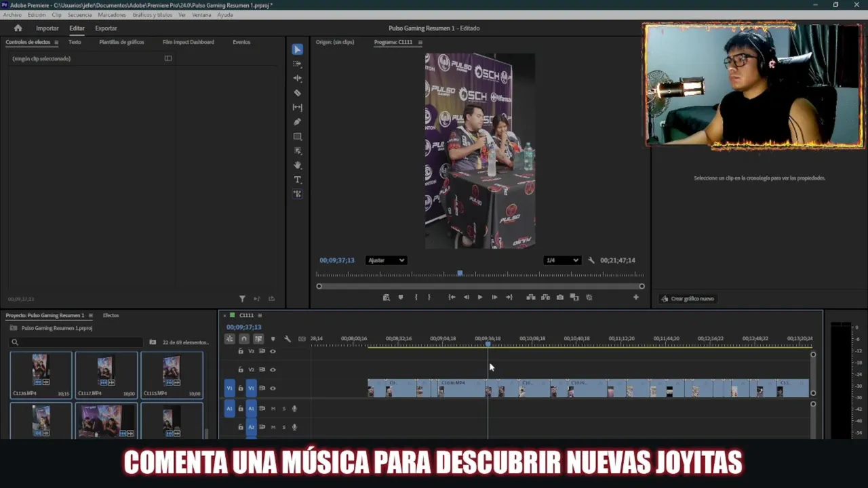Viewport: 868px width, 488px height.
Task: Open the 1/4 playback resolution dropdown
Action: (x=562, y=260)
